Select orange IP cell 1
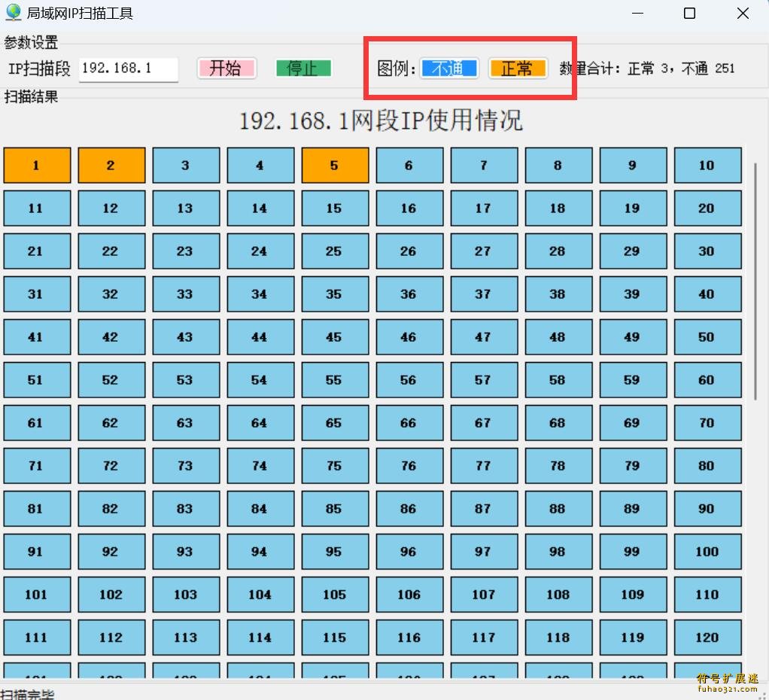The height and width of the screenshot is (700, 769). tap(37, 166)
